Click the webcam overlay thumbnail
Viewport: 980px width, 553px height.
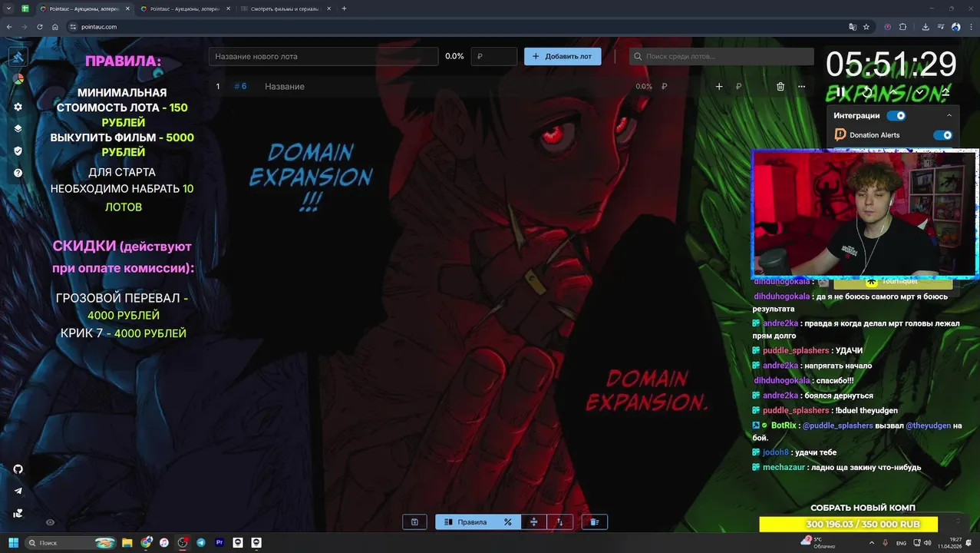[865, 214]
